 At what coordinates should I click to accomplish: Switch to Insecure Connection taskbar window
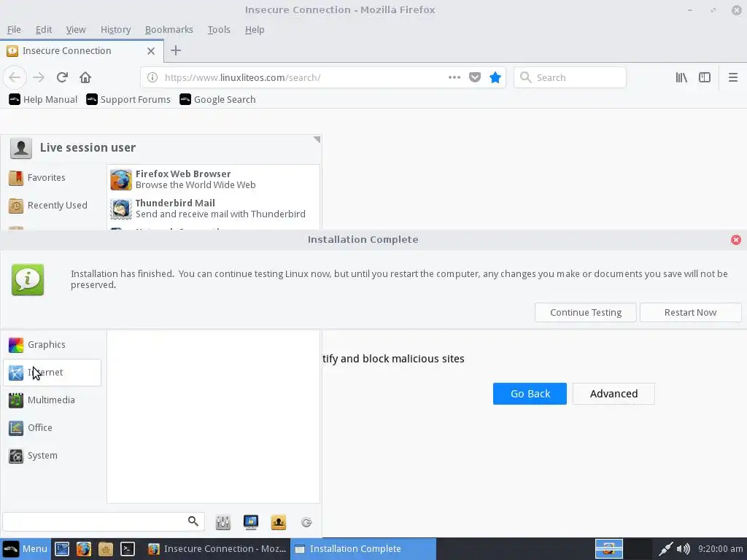(217, 549)
